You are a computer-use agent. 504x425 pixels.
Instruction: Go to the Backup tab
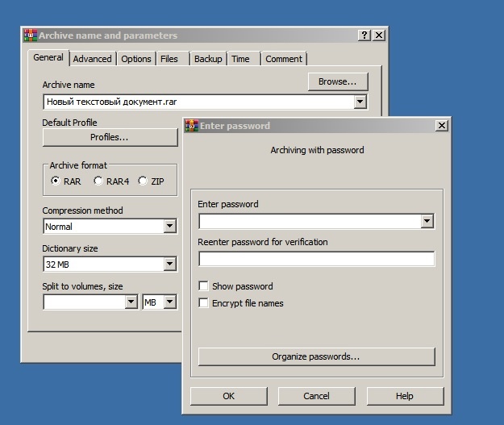[x=208, y=59]
